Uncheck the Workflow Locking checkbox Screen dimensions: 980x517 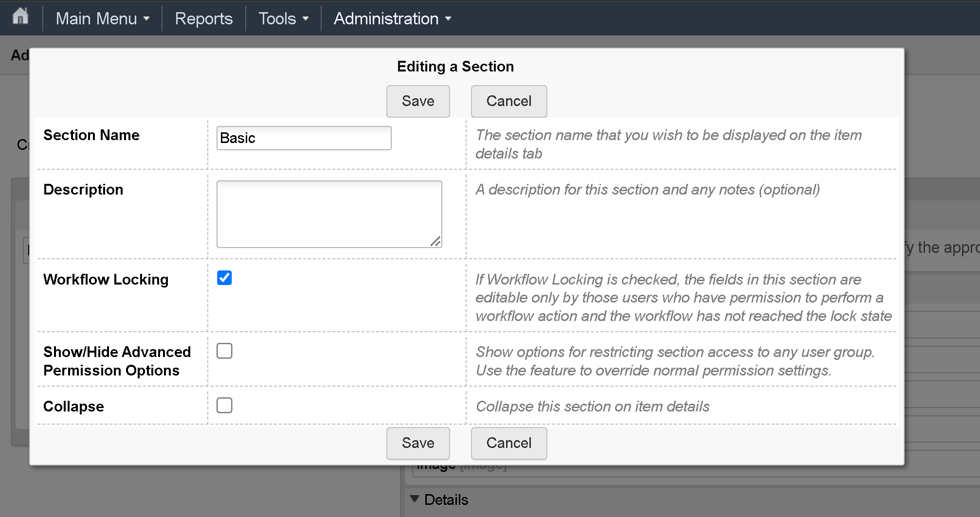coord(224,278)
